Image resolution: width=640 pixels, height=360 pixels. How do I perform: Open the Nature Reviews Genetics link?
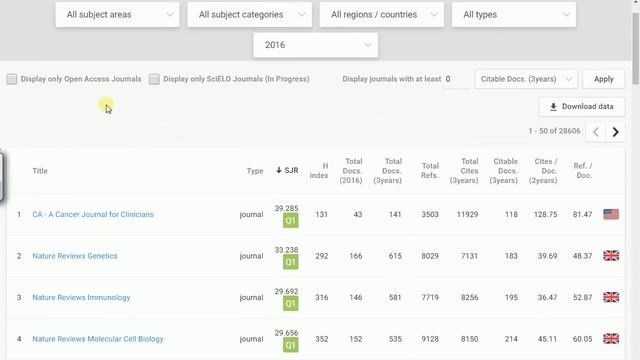[75, 256]
